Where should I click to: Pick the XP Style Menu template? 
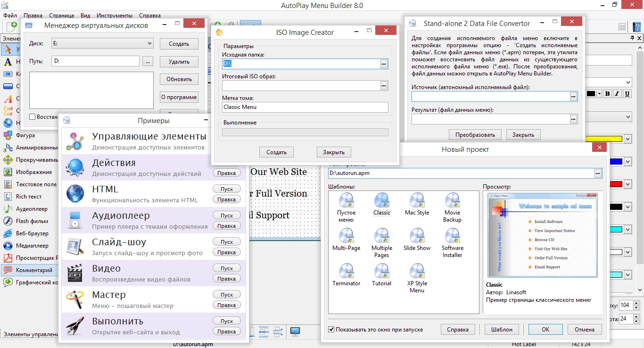417,278
